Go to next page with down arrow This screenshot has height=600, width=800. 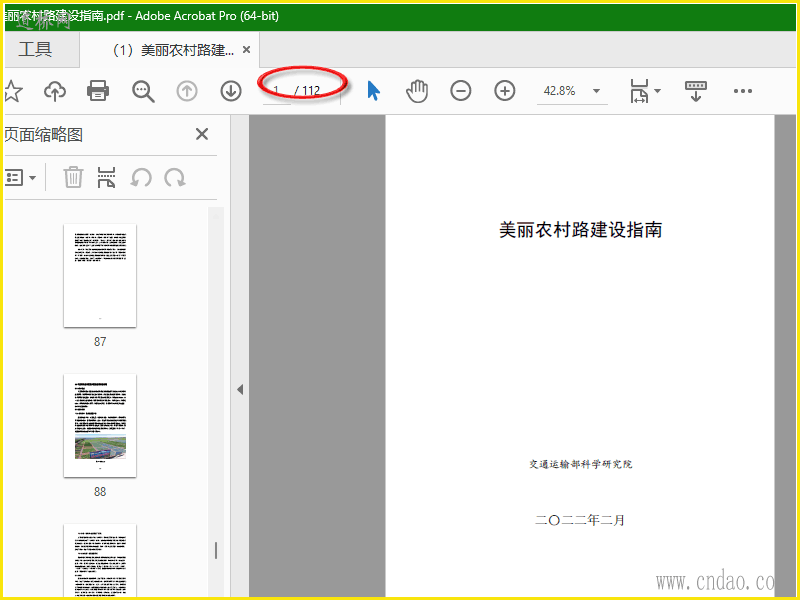tap(231, 91)
